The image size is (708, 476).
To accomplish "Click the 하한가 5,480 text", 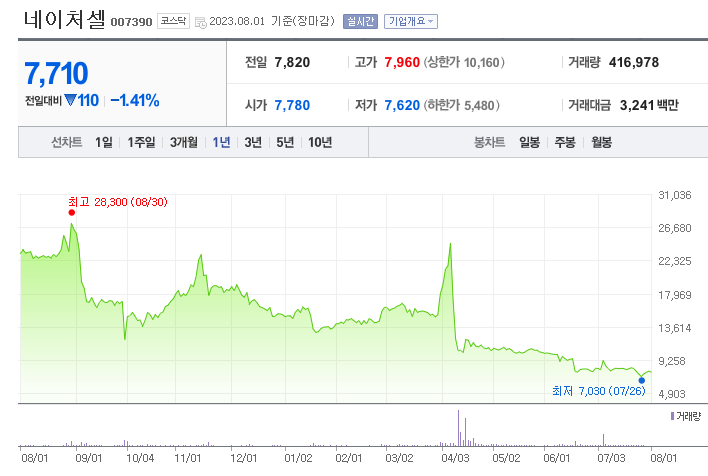I will tap(461, 105).
